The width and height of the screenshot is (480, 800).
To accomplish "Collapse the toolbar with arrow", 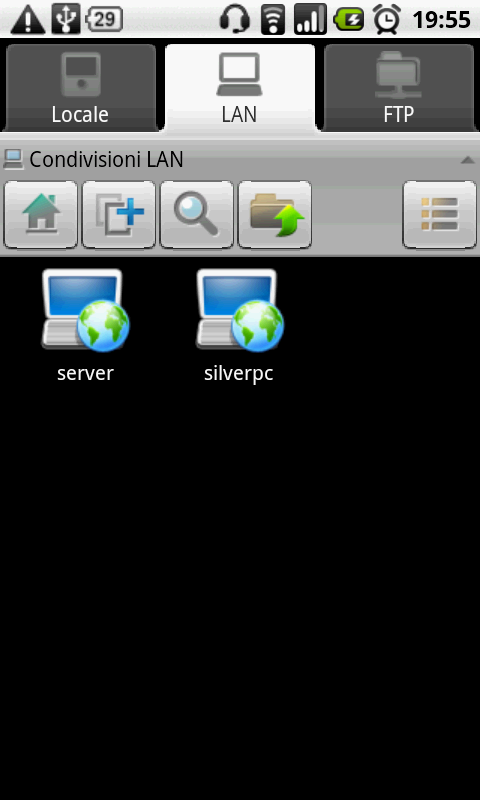I will tap(467, 160).
